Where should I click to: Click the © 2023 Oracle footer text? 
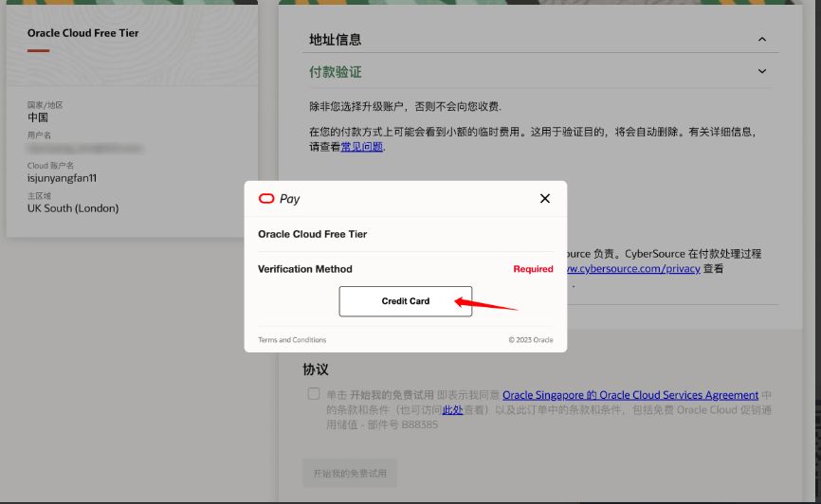point(530,340)
